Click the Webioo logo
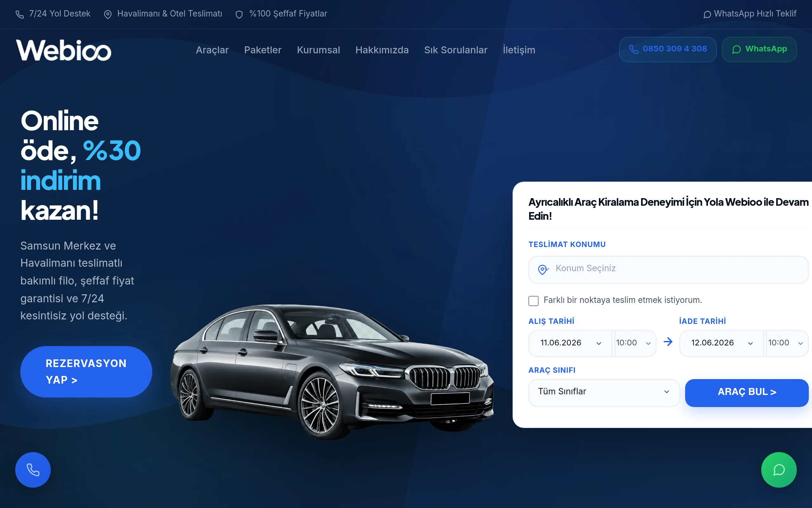The height and width of the screenshot is (508, 812). click(63, 50)
